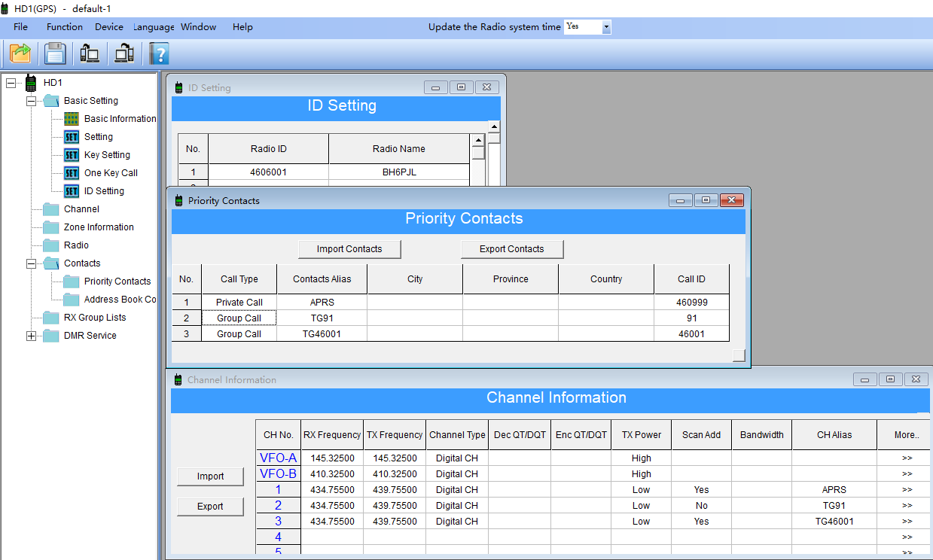Click the read from radio icon

(90, 53)
